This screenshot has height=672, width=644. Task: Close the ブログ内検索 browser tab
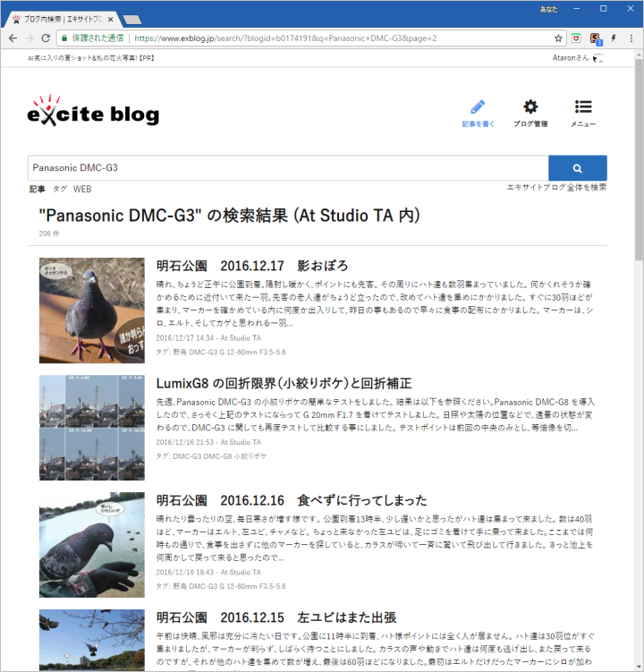click(x=110, y=20)
